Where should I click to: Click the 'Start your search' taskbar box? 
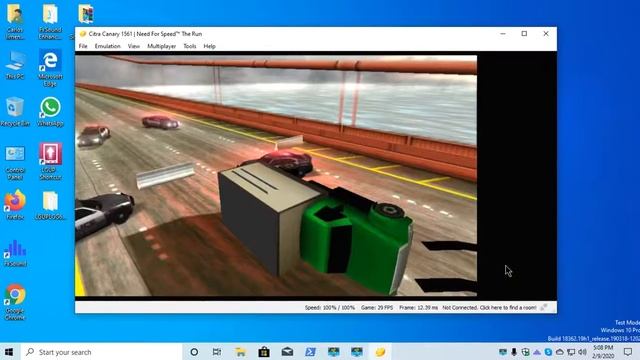[x=101, y=352]
